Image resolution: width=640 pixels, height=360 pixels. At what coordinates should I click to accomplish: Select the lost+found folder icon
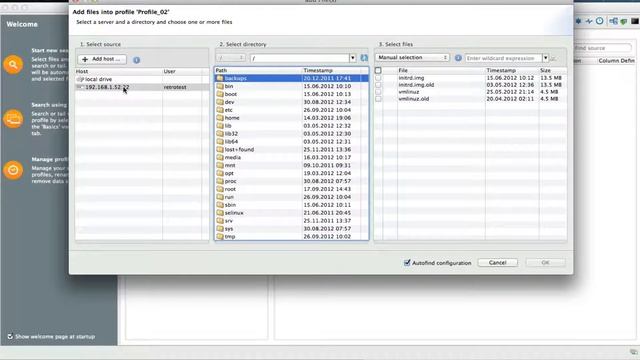coord(220,149)
